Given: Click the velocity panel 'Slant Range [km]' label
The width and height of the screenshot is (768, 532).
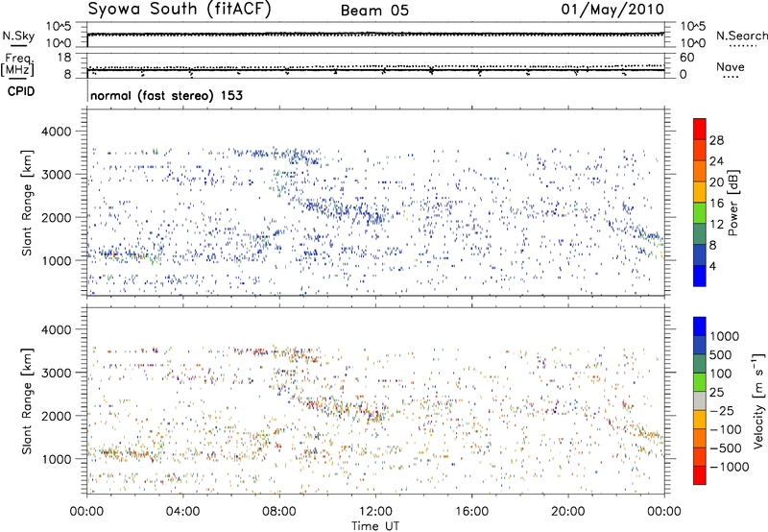Looking at the screenshot, I should (x=27, y=401).
